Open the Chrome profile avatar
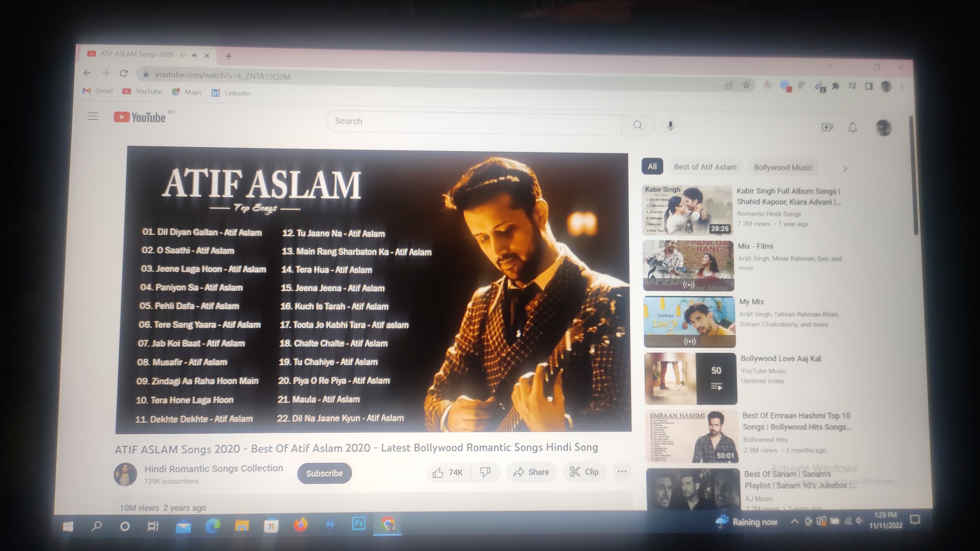Viewport: 980px width, 551px height. (x=886, y=87)
